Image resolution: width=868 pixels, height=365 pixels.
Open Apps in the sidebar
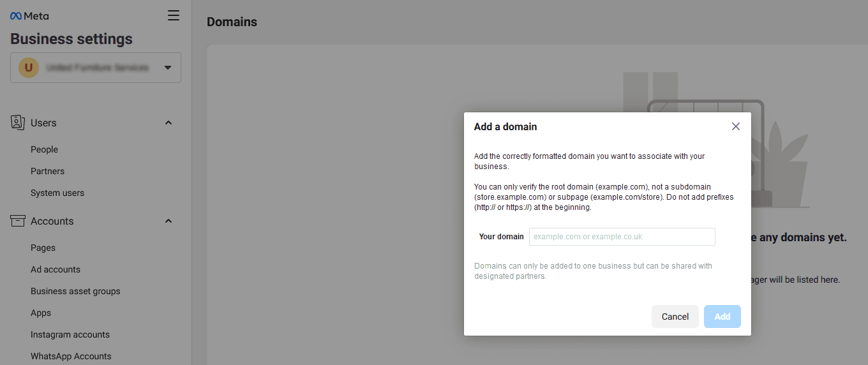pyautogui.click(x=41, y=313)
